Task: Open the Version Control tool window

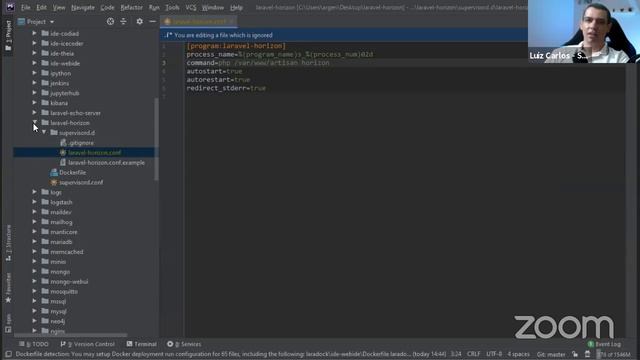Action: pyautogui.click(x=87, y=344)
